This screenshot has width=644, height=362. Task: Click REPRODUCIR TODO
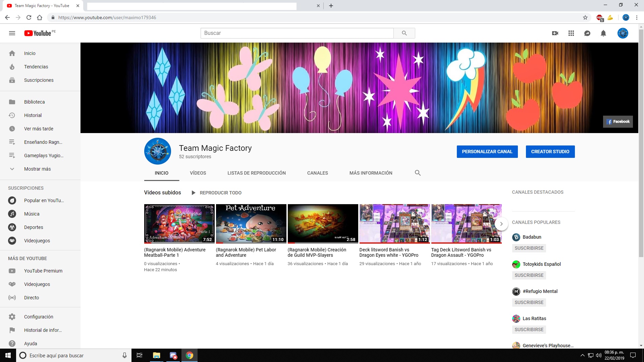[x=217, y=193]
